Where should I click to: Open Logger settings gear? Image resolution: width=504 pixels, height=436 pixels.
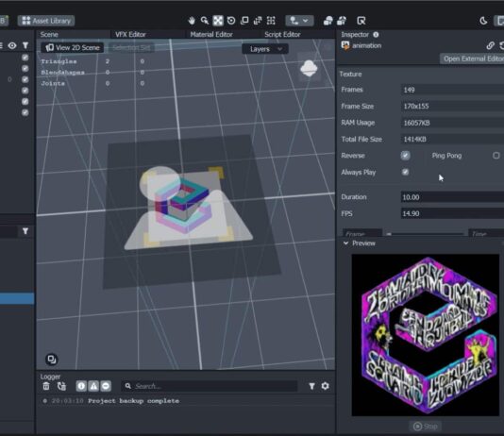[326, 386]
